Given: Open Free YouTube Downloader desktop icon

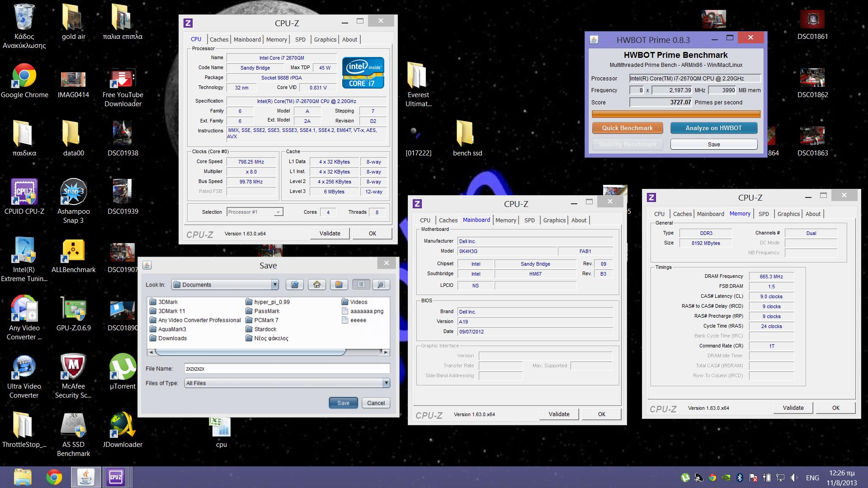Looking at the screenshot, I should point(123,88).
